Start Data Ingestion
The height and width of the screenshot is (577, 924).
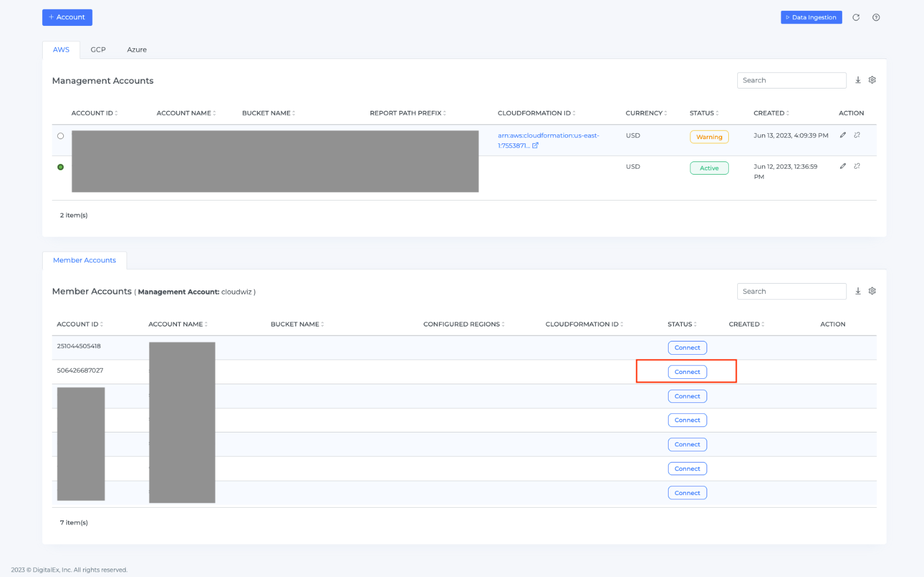tap(811, 17)
